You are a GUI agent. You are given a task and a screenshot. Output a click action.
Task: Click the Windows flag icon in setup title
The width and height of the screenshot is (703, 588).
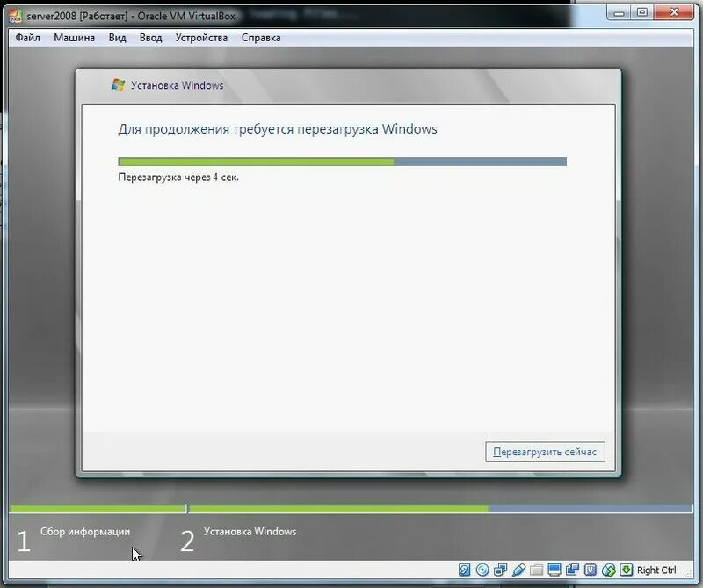pyautogui.click(x=118, y=84)
